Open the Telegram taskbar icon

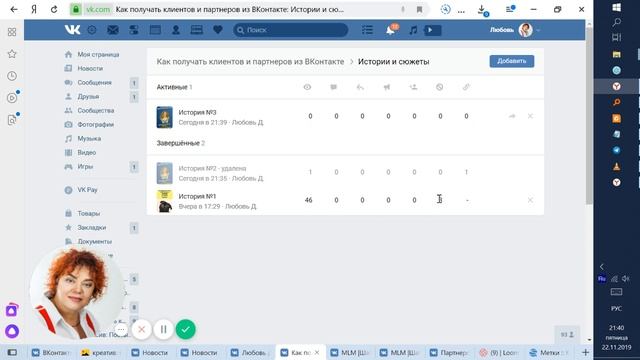617,150
